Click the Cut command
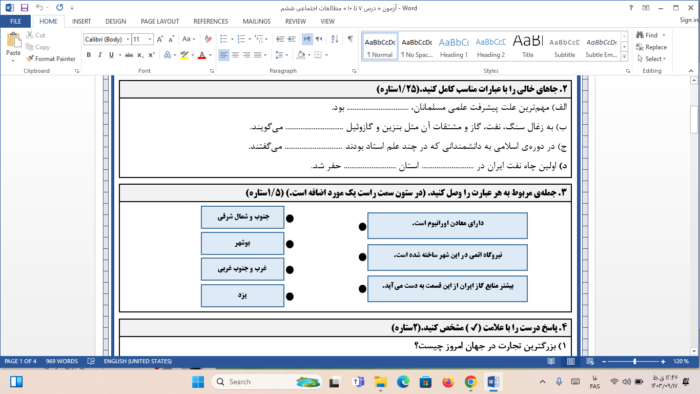Screen dimensions: 700x394 (36, 35)
